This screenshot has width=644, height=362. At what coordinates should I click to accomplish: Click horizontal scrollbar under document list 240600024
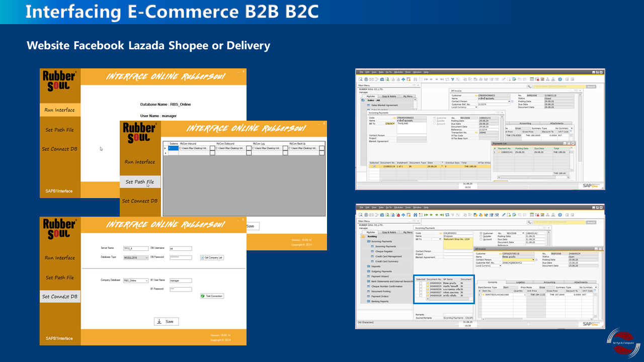[x=449, y=298]
